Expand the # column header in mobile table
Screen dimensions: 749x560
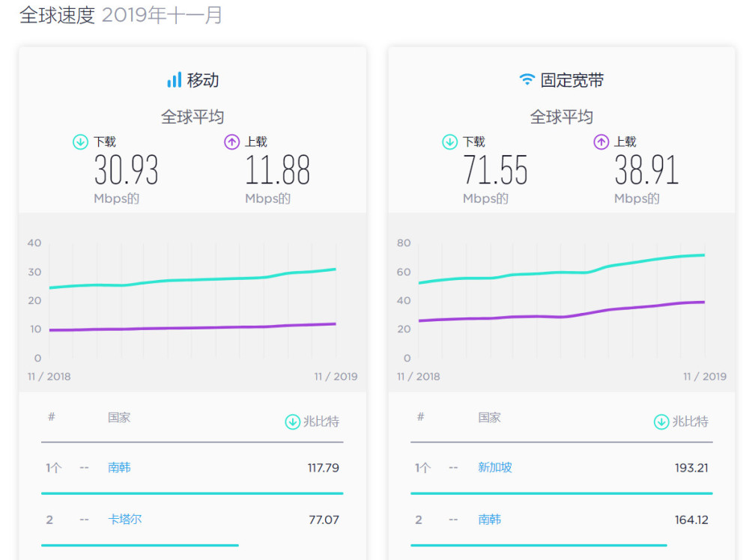pos(51,418)
